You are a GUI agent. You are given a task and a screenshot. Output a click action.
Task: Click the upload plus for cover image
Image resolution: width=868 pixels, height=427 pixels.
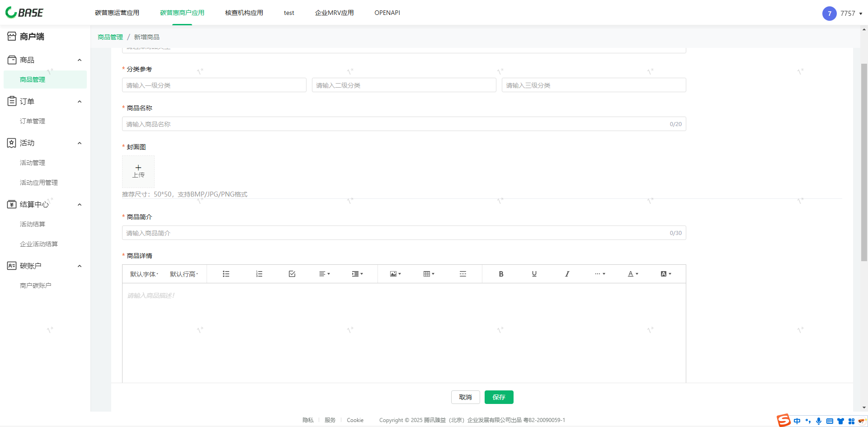138,171
